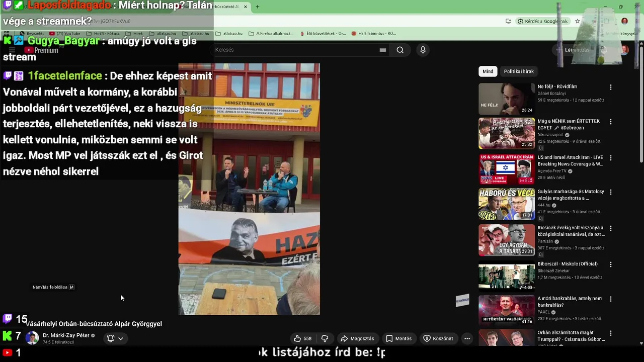Viewport: 644px width, 362px height.
Task: Open Dr. Márki-Zay Péter channel avatar
Action: [x=32, y=338]
